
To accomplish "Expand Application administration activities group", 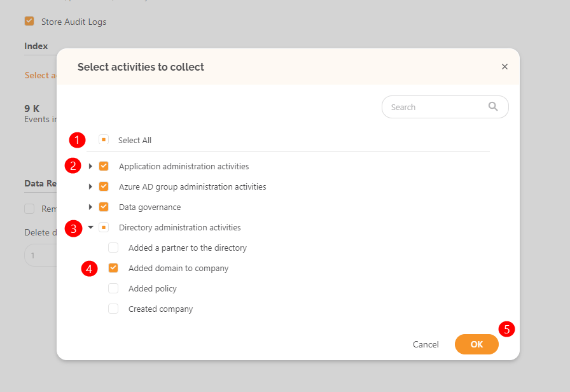I will 90,166.
